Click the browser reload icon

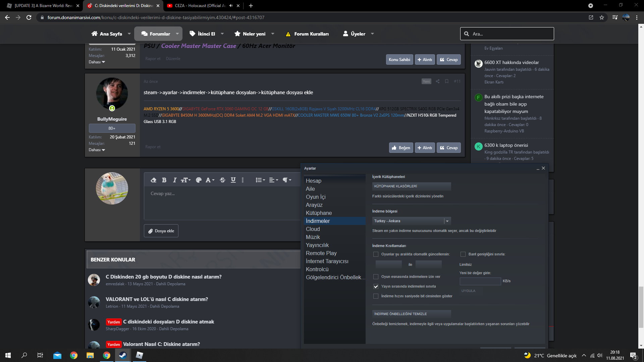[x=29, y=17]
